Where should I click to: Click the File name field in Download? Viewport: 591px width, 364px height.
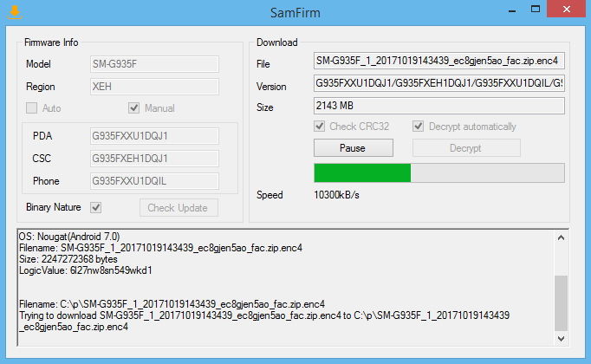[439, 61]
